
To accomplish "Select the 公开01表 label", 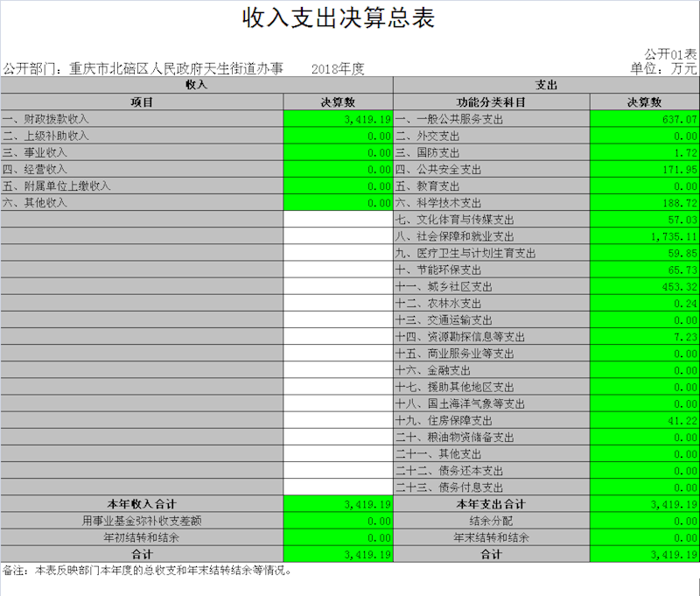I will tap(670, 54).
